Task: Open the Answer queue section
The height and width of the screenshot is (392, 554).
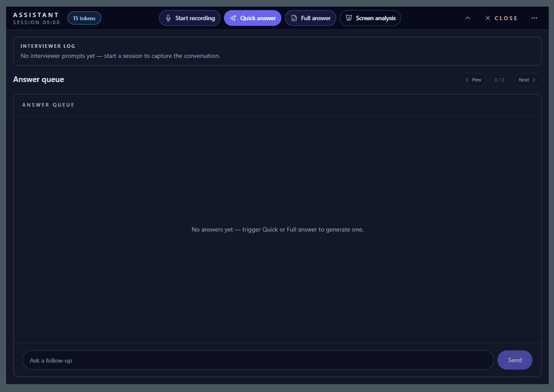Action: (39, 79)
